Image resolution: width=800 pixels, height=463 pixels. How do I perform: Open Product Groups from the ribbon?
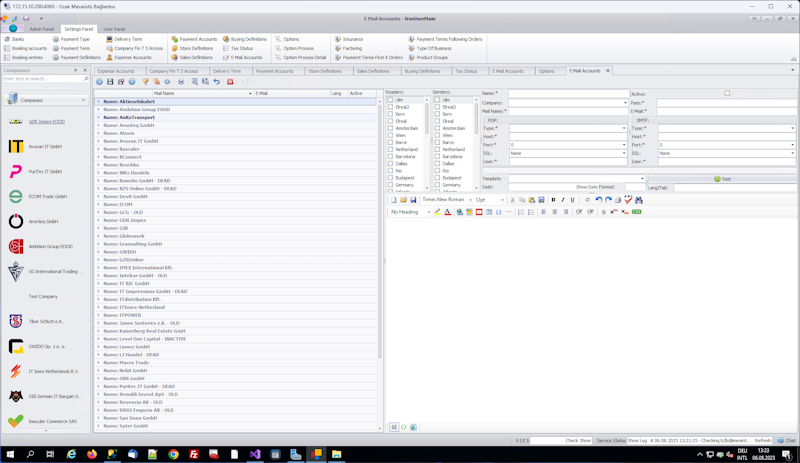pos(428,57)
